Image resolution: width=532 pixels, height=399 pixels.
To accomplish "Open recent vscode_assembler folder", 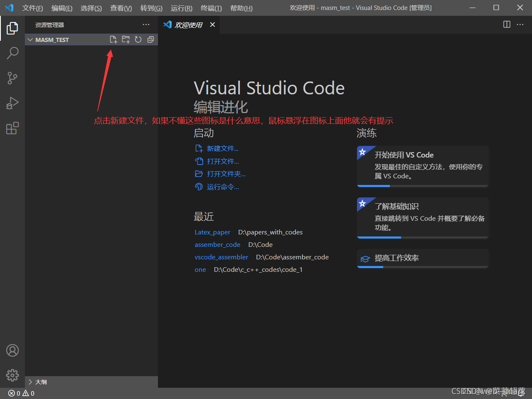I will point(221,257).
